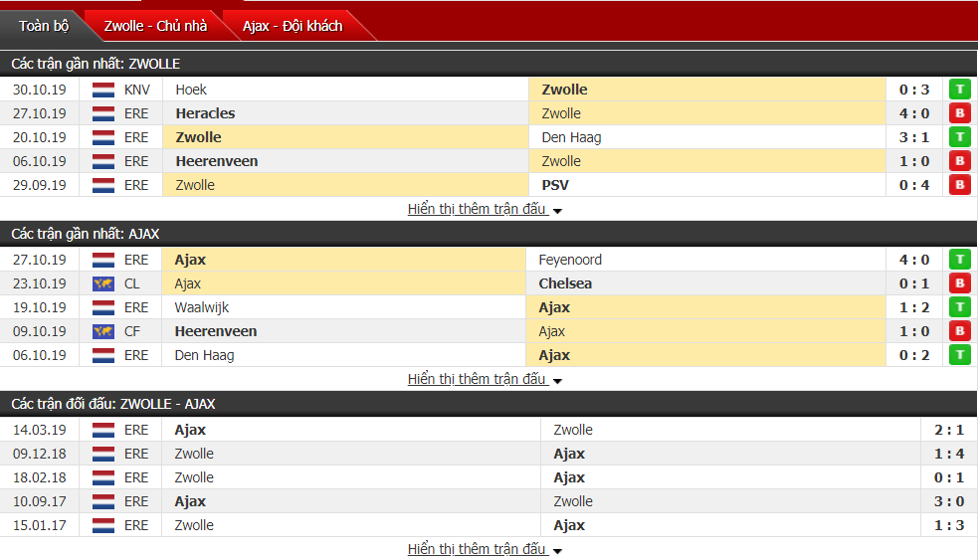The height and width of the screenshot is (560, 978).
Task: Click Hoek team name
Action: tap(191, 90)
